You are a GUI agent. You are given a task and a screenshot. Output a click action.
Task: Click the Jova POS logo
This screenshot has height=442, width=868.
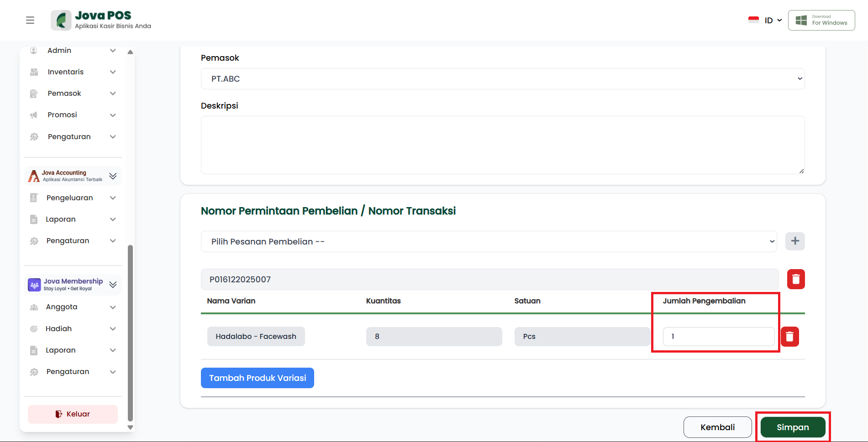[61, 21]
